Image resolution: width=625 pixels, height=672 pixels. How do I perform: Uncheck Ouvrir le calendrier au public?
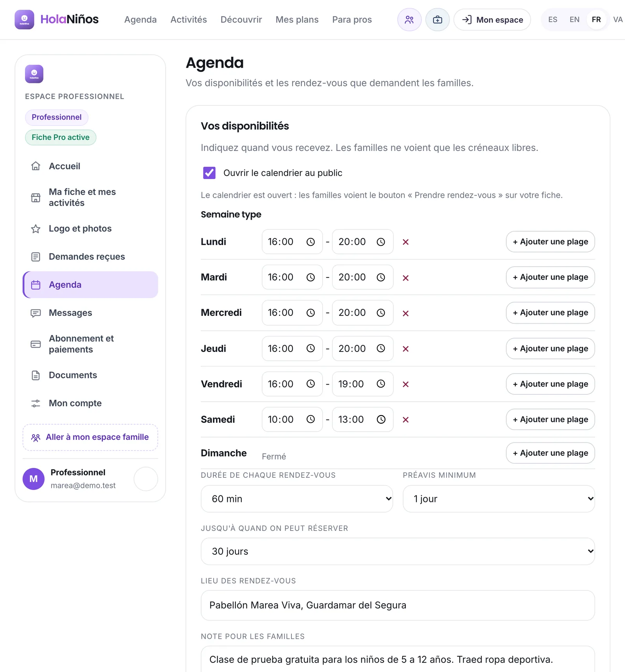click(x=209, y=173)
